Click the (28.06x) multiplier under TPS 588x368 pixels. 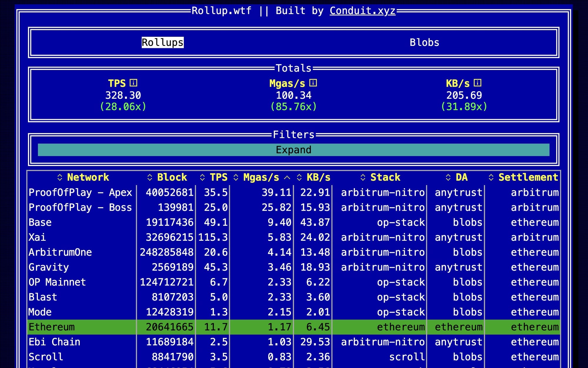point(123,106)
